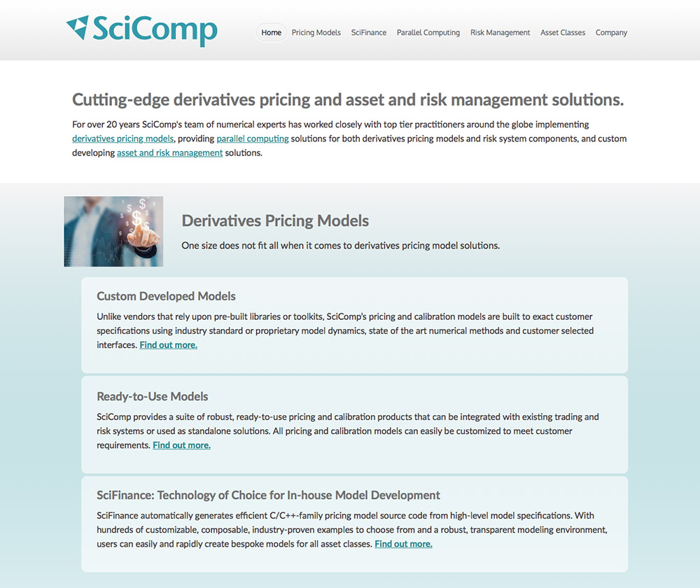Click the Cutting-edge derivatives pricing headline
Viewport: 700px width, 588px height.
(347, 99)
